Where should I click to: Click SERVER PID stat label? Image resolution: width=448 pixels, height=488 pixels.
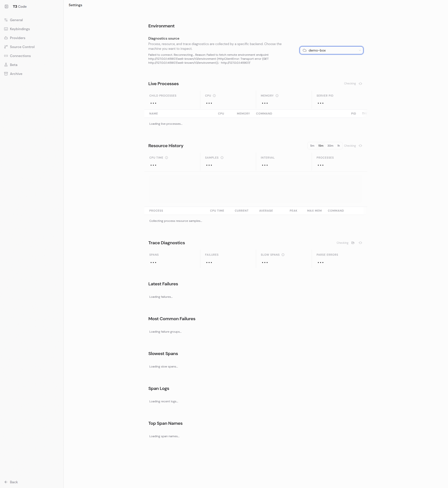tap(325, 96)
